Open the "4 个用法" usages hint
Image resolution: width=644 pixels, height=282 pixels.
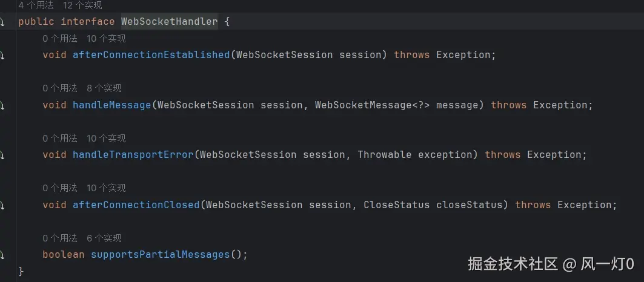click(x=36, y=5)
